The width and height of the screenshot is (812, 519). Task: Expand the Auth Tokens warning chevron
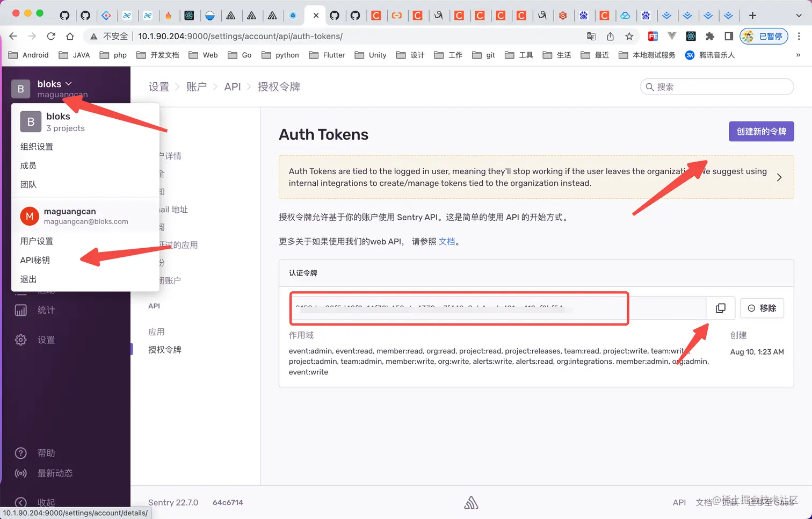779,177
